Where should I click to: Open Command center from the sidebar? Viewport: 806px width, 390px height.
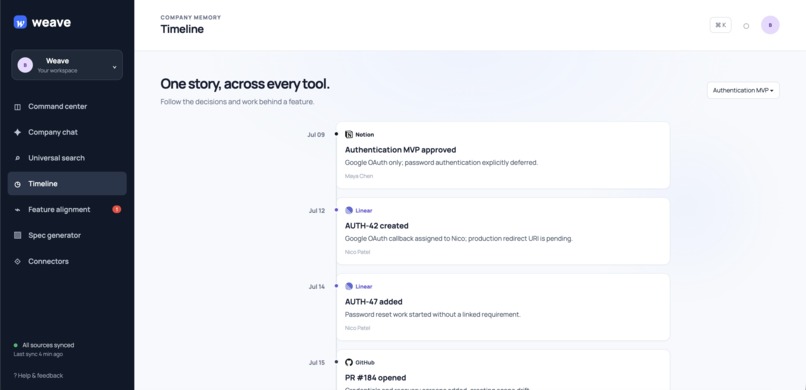pyautogui.click(x=67, y=106)
